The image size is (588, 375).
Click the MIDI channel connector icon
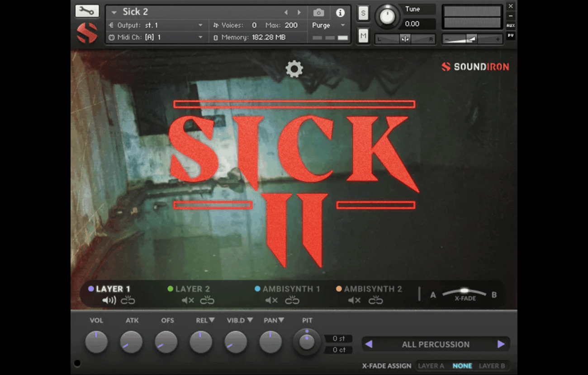(112, 37)
